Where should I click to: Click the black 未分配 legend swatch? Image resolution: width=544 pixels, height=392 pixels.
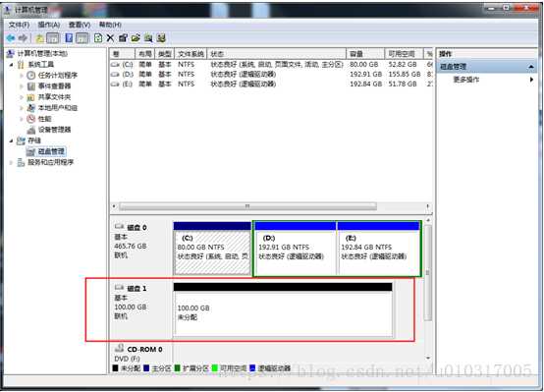click(116, 368)
